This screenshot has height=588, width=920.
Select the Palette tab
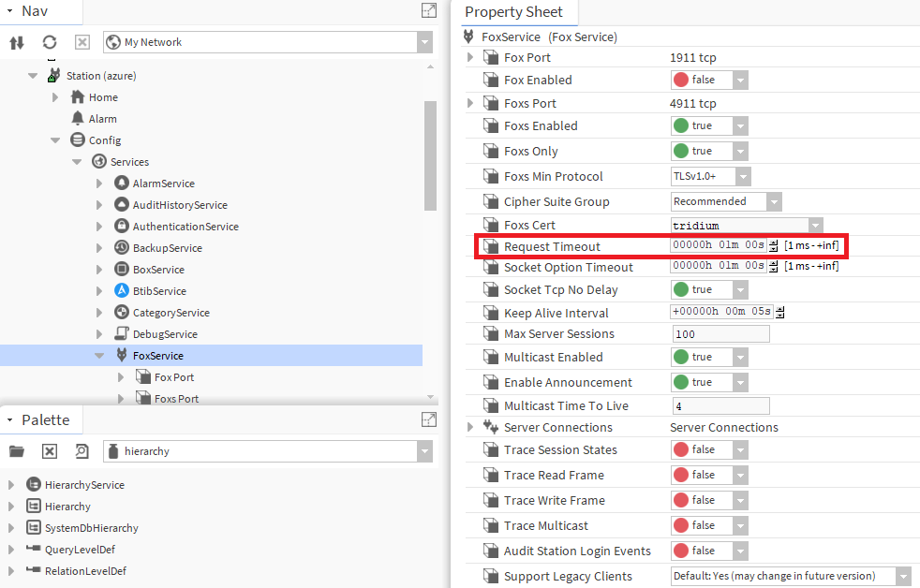[x=45, y=420]
